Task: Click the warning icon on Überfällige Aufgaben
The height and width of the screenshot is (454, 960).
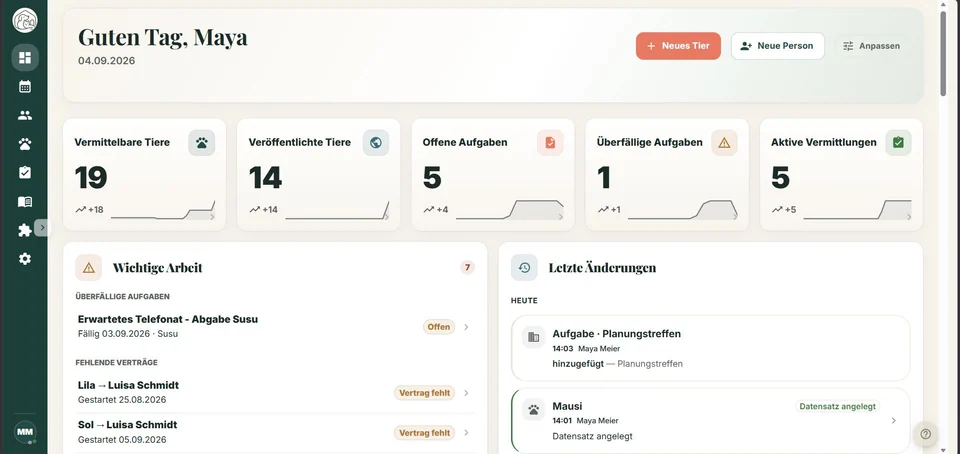Action: 724,143
